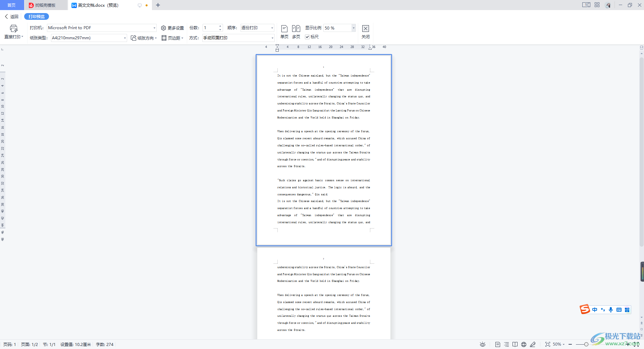This screenshot has height=349, width=644.
Task: Click the vertical scrollbar on the right
Action: tap(642, 153)
